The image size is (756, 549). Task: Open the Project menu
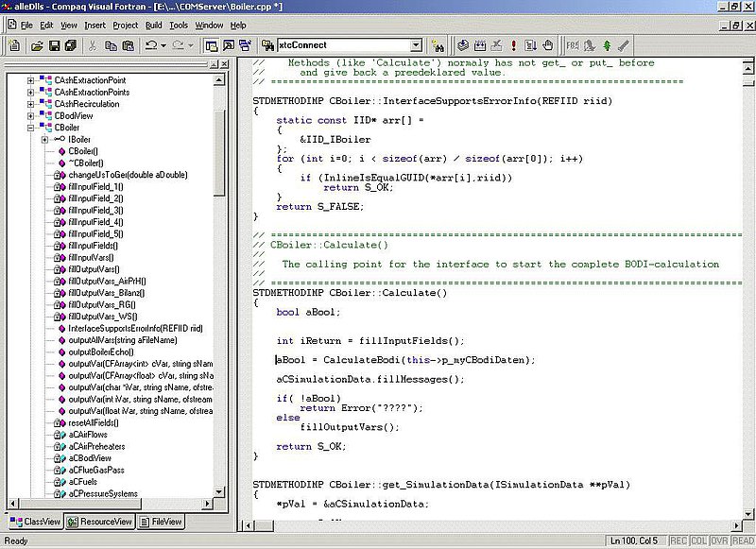pyautogui.click(x=125, y=25)
